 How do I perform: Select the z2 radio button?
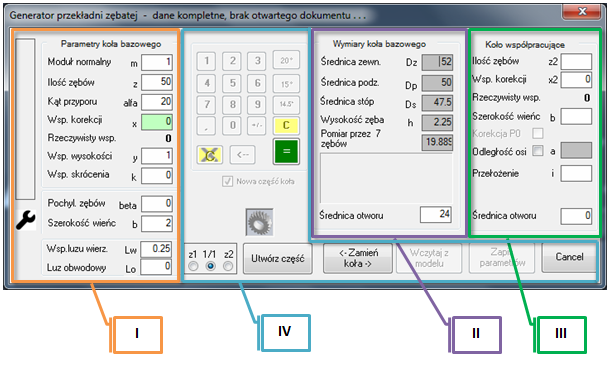point(228,266)
